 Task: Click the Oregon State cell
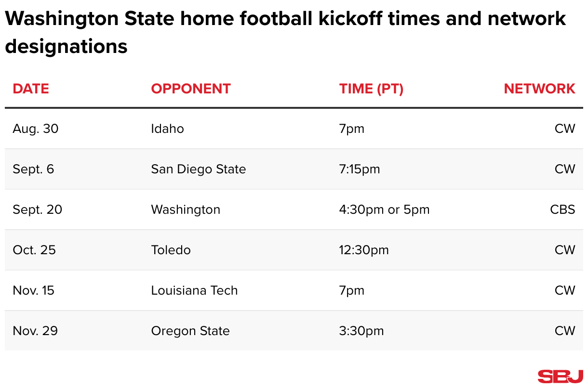click(190, 331)
